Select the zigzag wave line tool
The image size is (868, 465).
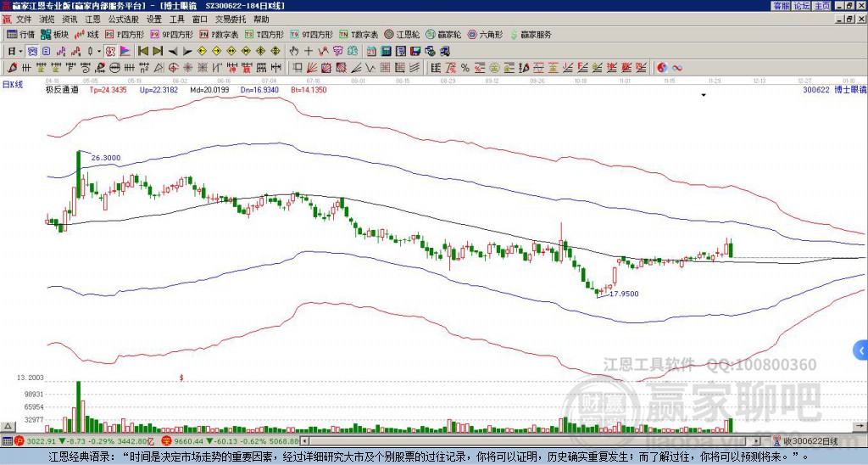(370, 68)
